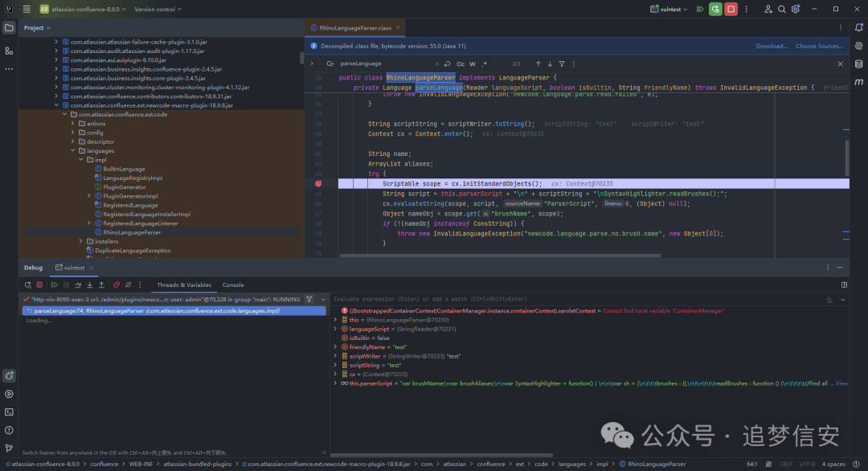Click Download... sources link
Image resolution: width=868 pixels, height=471 pixels.
click(x=771, y=46)
